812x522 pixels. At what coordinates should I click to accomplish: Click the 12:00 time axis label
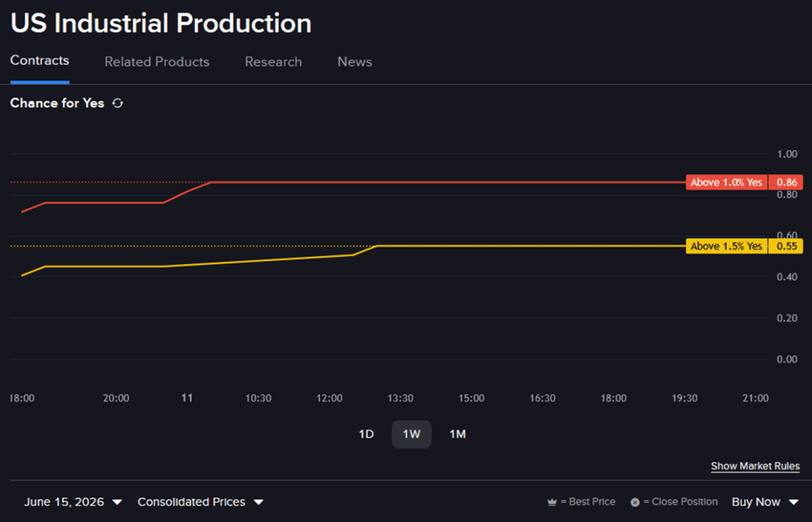tap(329, 398)
